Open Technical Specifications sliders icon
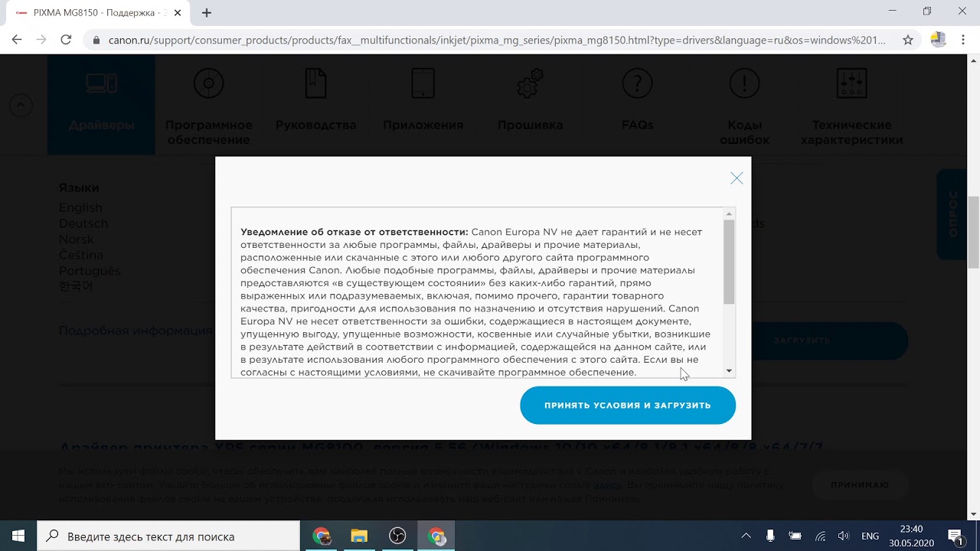 851,83
